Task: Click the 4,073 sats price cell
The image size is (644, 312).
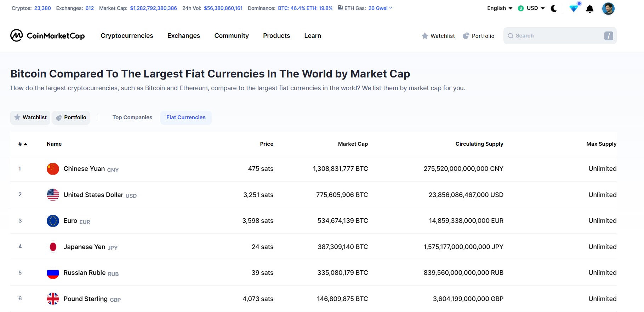Action: (258, 299)
